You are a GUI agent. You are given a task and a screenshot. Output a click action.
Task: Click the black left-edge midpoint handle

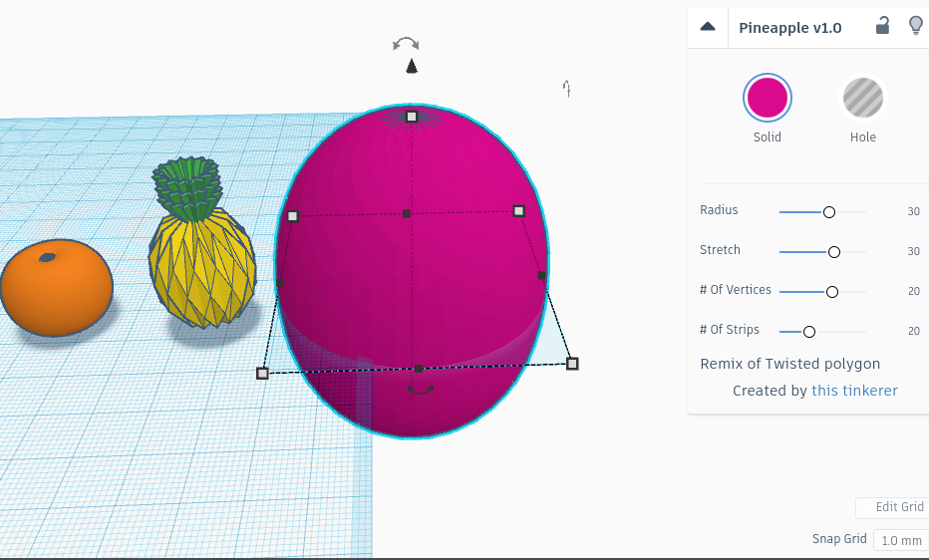[280, 283]
